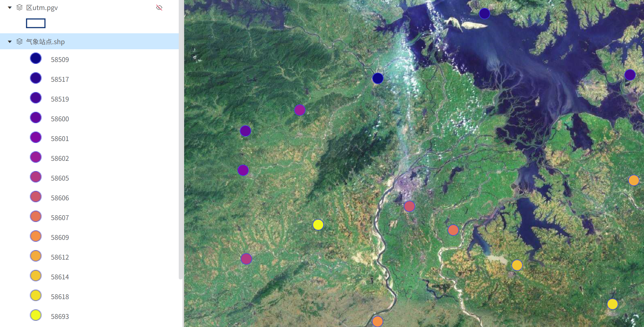Click the 58606 legend circle symbol
The height and width of the screenshot is (327, 644).
point(35,197)
